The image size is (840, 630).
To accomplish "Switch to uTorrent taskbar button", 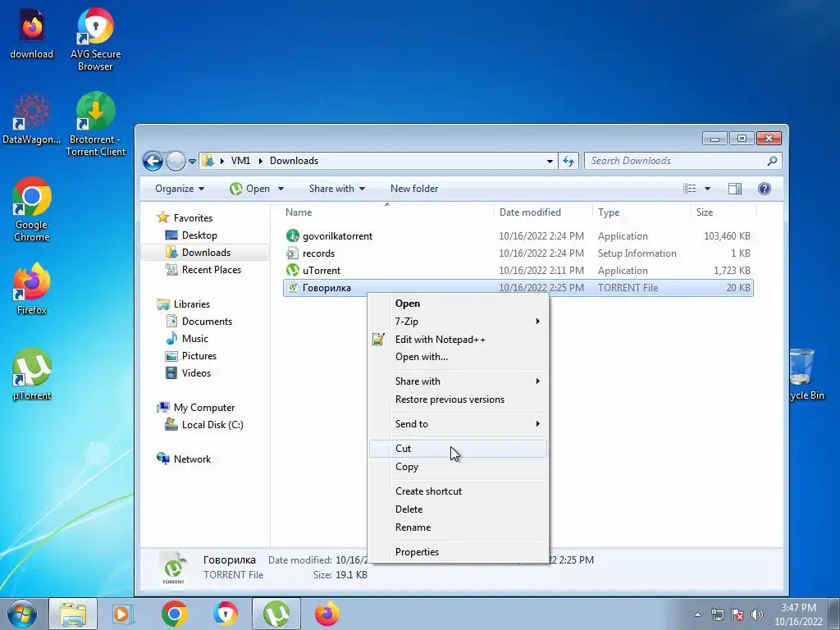I will coord(276,614).
